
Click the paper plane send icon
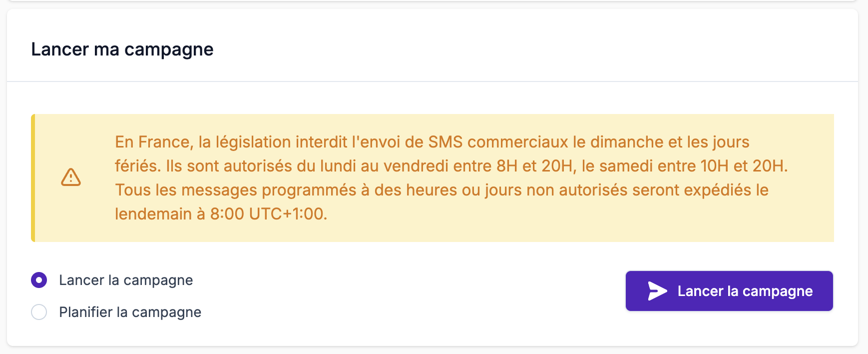click(657, 291)
